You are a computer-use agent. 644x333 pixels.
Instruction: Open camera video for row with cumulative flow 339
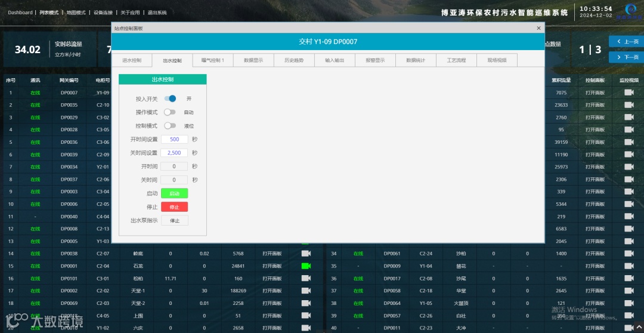(629, 192)
